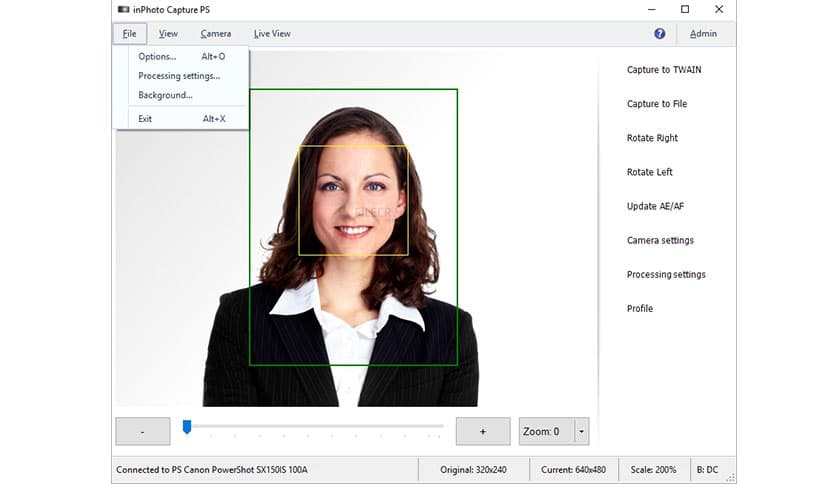This screenshot has width=836, height=484.
Task: Click the blue zoom slider handle
Action: (187, 428)
